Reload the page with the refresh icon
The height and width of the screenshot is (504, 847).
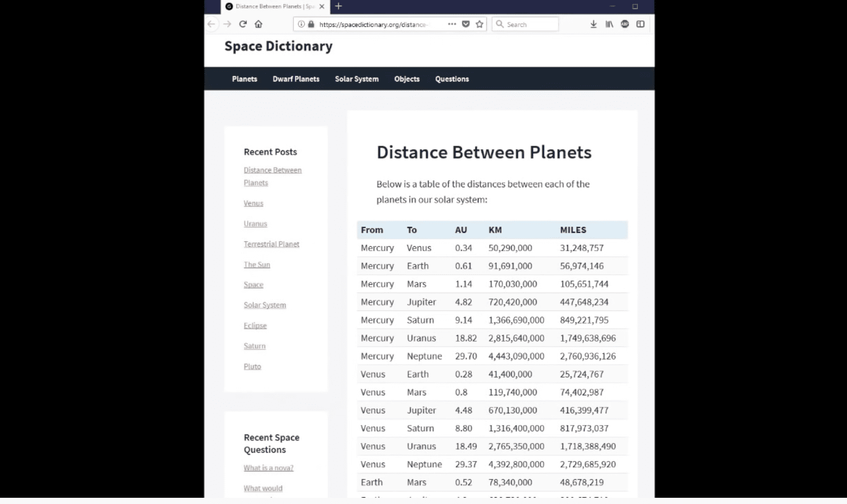(x=242, y=24)
